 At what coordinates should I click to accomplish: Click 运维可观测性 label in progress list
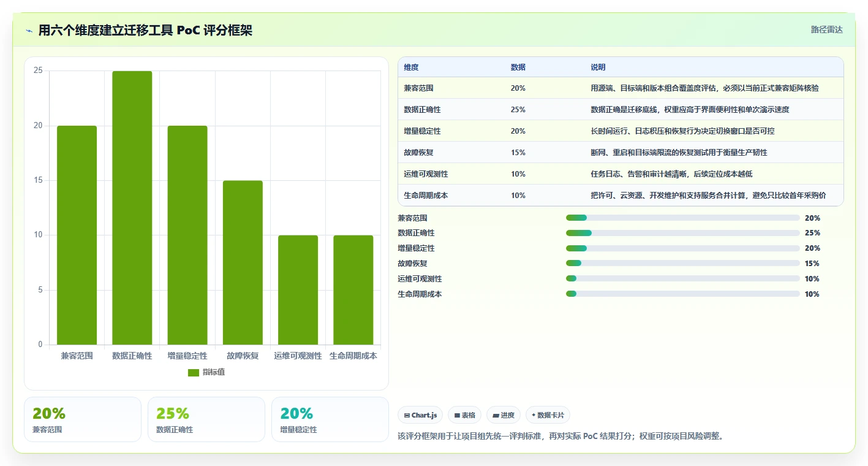(x=420, y=279)
